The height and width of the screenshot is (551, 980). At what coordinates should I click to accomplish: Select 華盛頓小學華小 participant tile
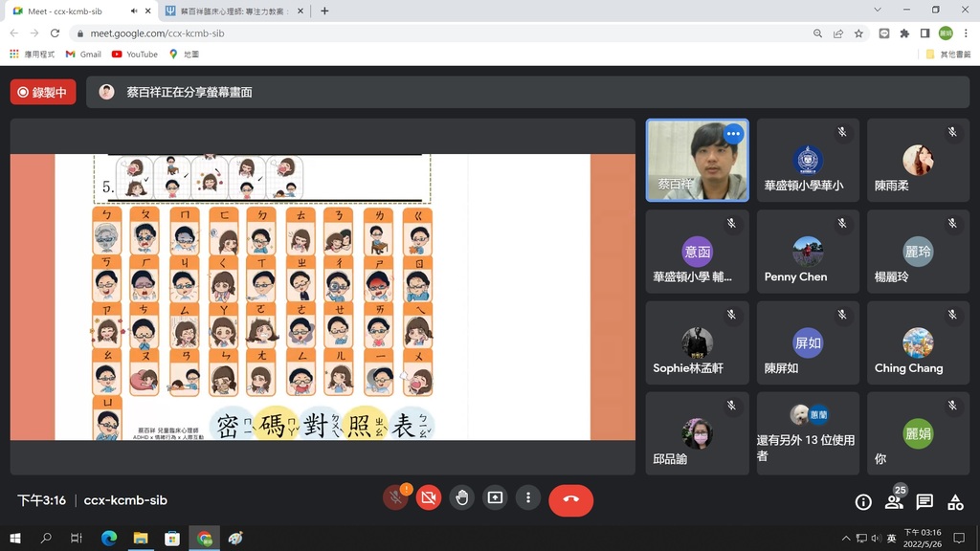point(808,161)
